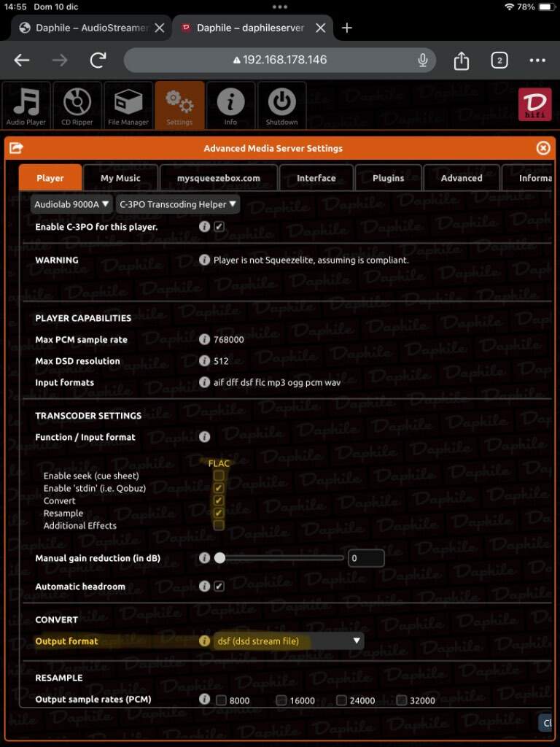Toggle the FLAC Resample checkbox

tap(219, 513)
